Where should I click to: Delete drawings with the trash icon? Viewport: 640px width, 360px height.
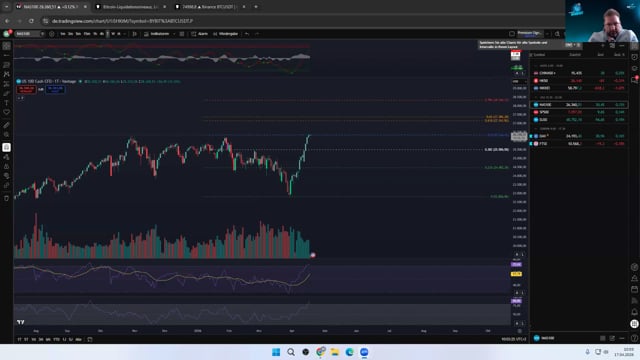7,198
